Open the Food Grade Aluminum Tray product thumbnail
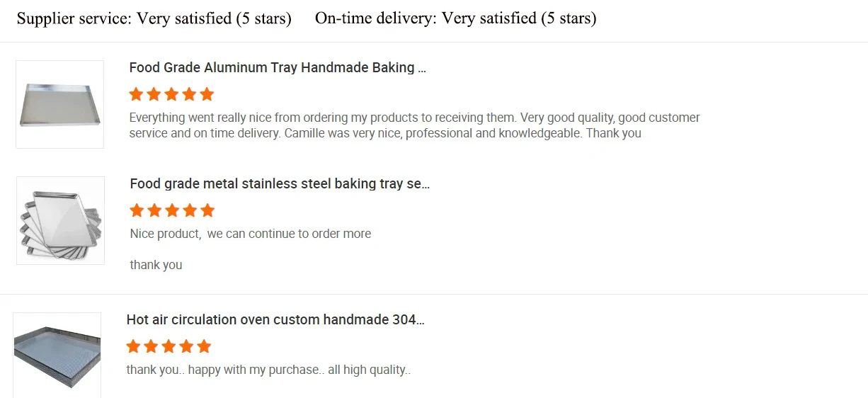Viewport: 868px width, 398px height. [59, 104]
